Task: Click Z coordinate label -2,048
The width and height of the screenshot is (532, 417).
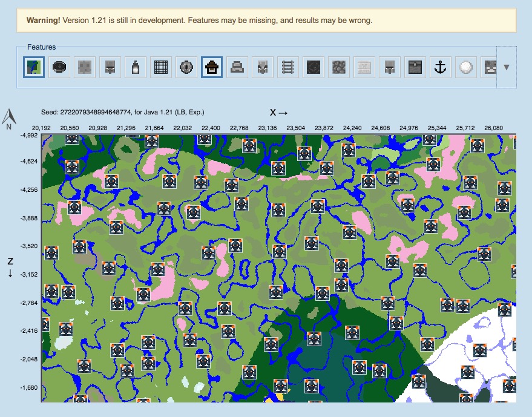Action: [x=29, y=360]
